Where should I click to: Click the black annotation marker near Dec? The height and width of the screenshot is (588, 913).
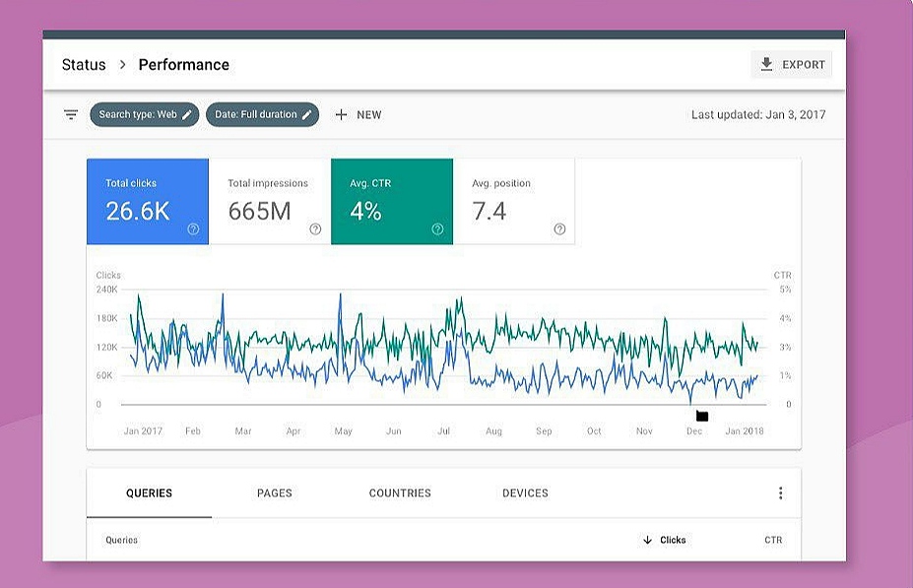(702, 416)
